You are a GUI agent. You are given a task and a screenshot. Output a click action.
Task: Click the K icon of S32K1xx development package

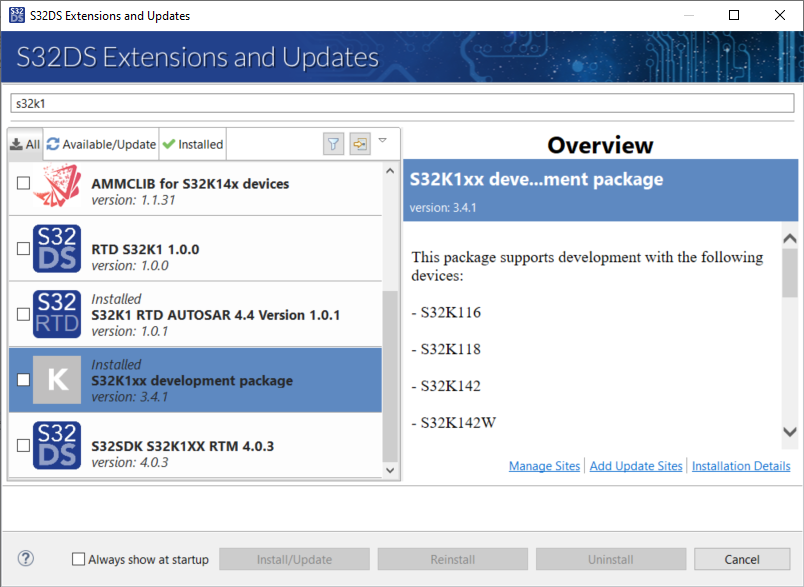point(57,380)
